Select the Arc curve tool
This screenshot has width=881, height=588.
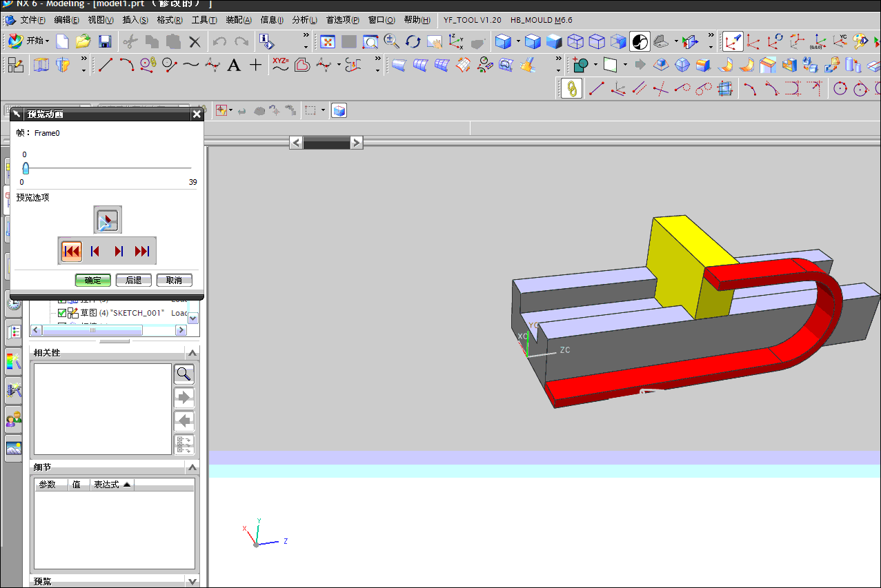pos(126,65)
